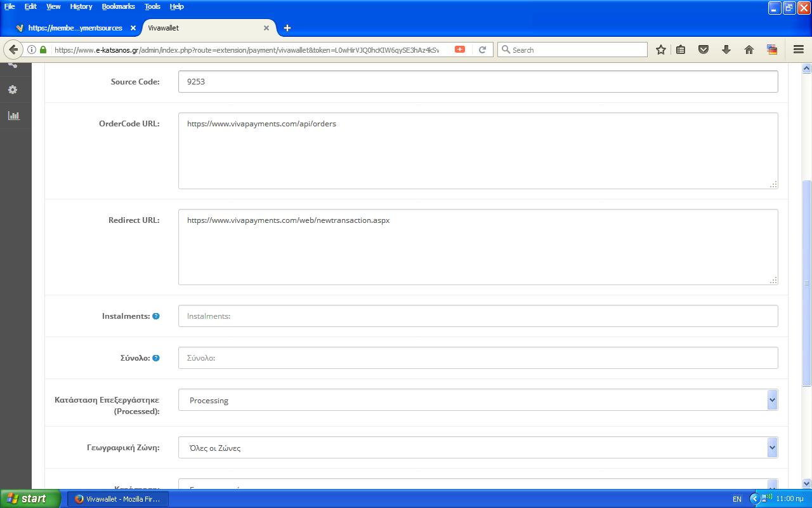
Task: Click into the Redirect URL textarea
Action: tap(478, 247)
